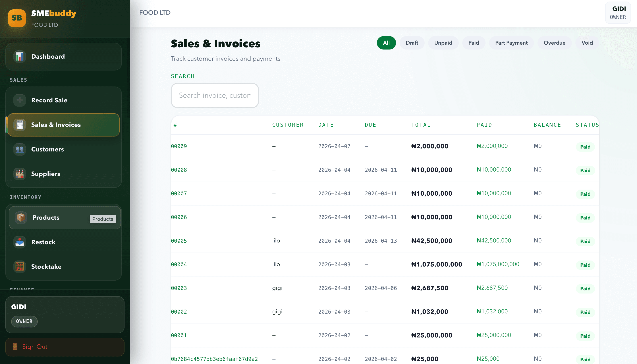The width and height of the screenshot is (637, 364).
Task: Click the GIDI user card in sidebar
Action: (x=65, y=315)
